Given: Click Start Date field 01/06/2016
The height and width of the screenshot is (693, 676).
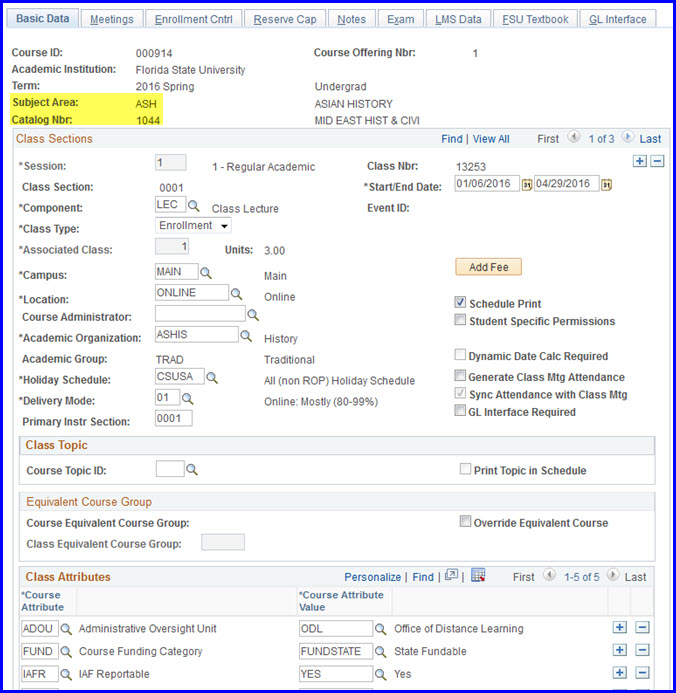Looking at the screenshot, I should [x=487, y=183].
